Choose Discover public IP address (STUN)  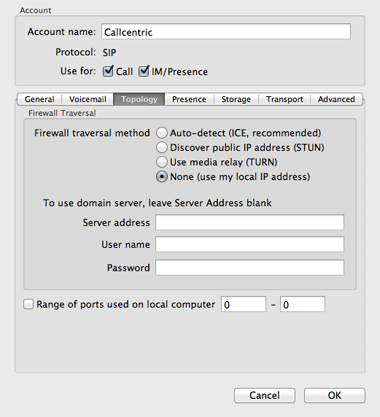[x=162, y=147]
